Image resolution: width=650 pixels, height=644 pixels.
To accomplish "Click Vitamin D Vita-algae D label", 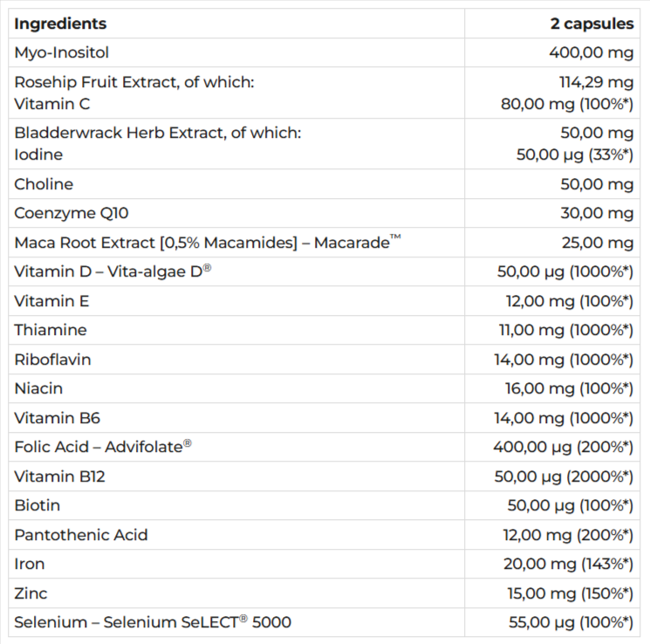I will point(113,271).
